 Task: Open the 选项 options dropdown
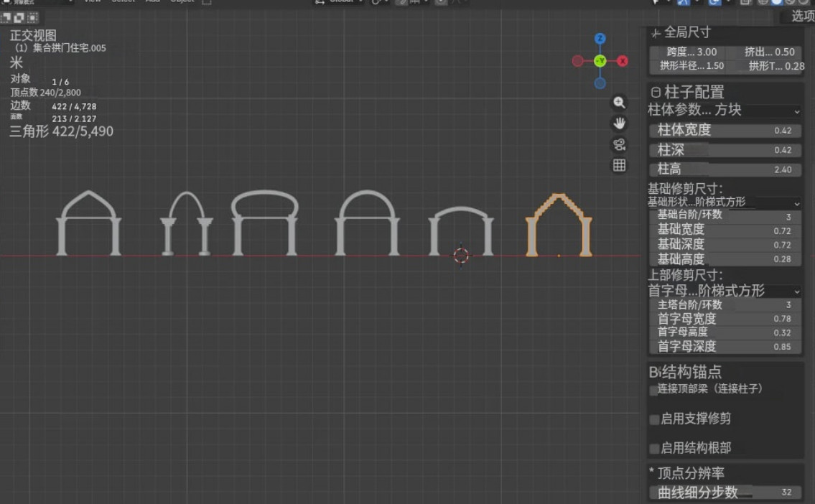click(802, 17)
